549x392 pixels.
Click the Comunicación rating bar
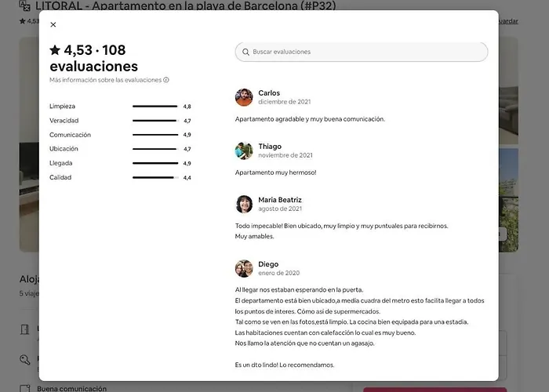click(x=155, y=135)
